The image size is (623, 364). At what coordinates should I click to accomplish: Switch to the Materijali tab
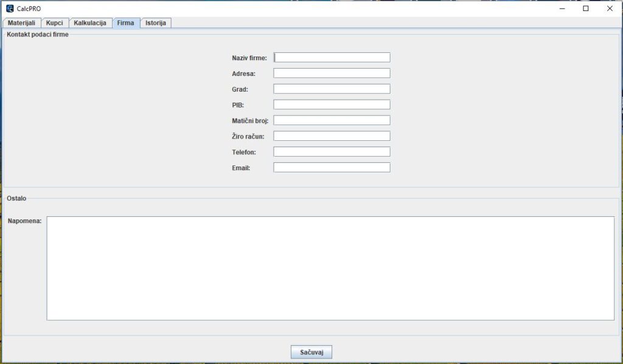(x=21, y=23)
